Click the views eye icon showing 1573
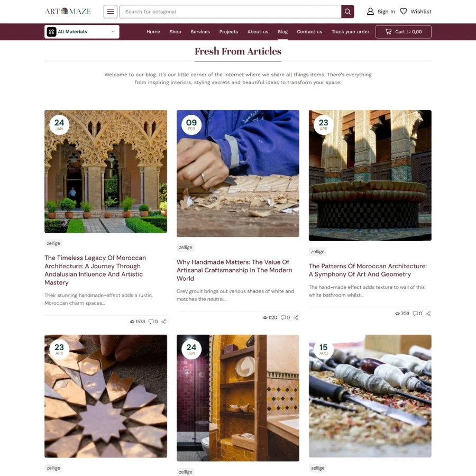 pyautogui.click(x=132, y=322)
